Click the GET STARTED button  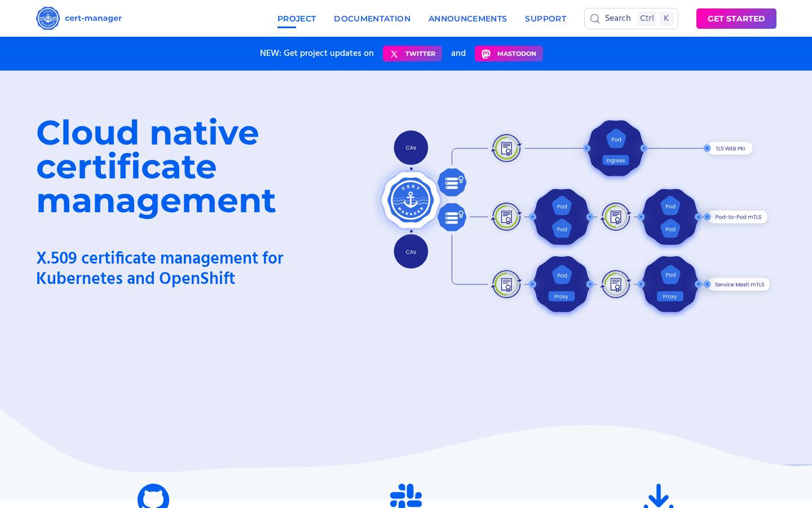point(736,19)
